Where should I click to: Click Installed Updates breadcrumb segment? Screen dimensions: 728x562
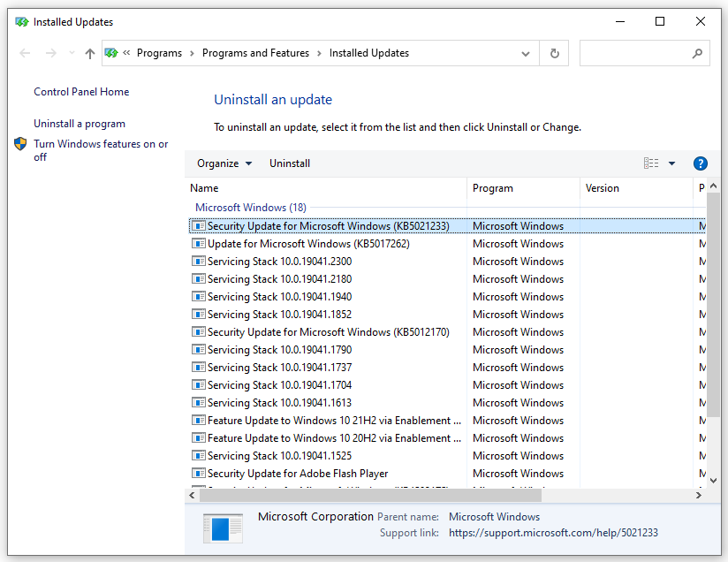(369, 53)
